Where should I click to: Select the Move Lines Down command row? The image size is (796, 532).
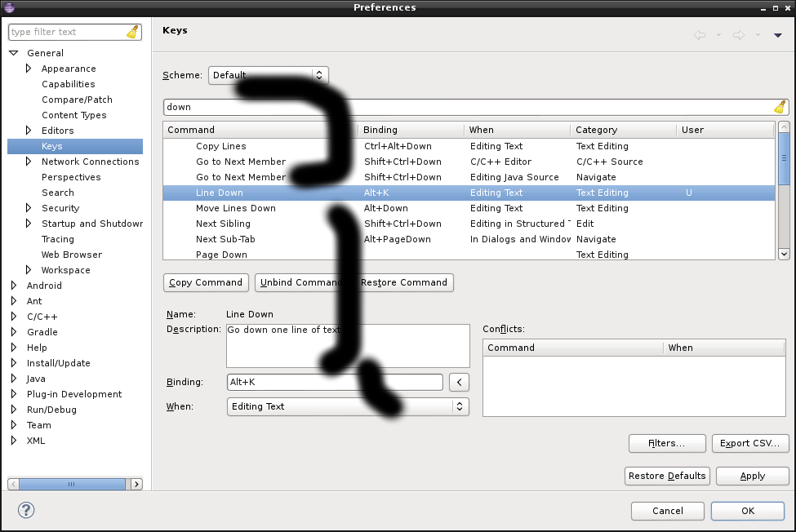236,208
